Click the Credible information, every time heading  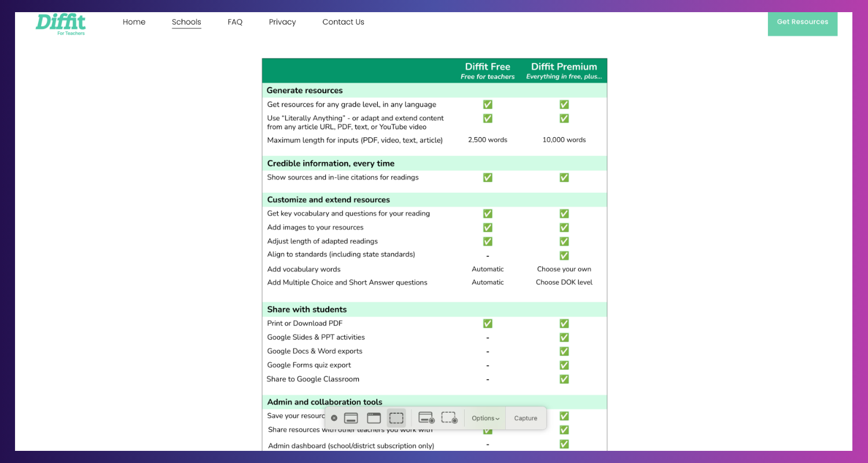331,163
